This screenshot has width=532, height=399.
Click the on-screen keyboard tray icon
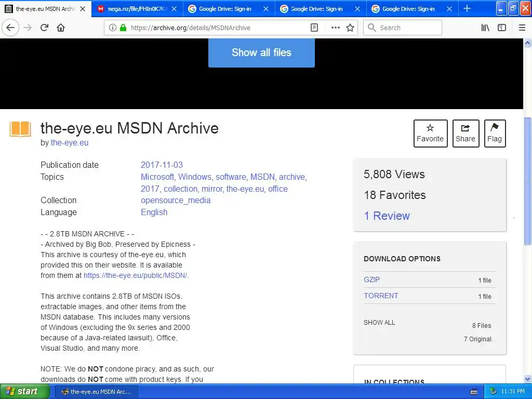(x=474, y=392)
